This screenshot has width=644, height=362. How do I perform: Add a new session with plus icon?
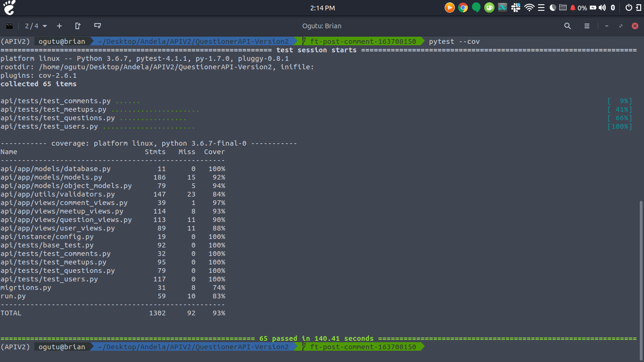click(59, 26)
